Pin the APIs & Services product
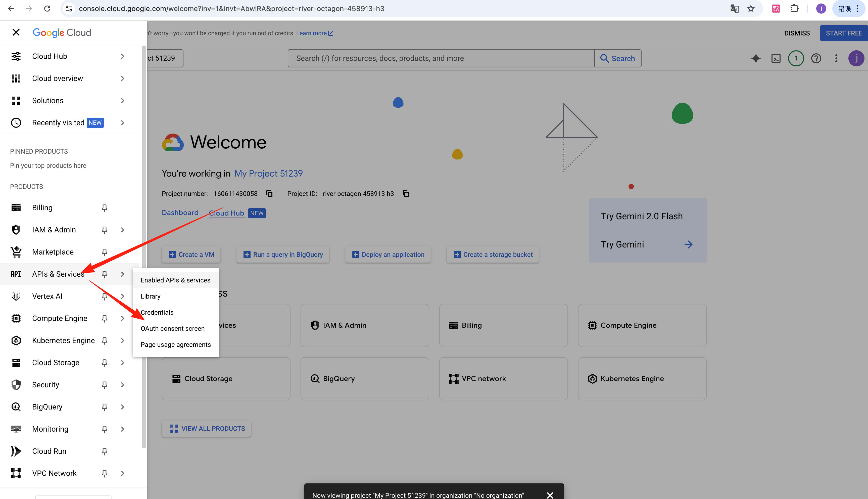Image resolution: width=868 pixels, height=499 pixels. click(105, 274)
